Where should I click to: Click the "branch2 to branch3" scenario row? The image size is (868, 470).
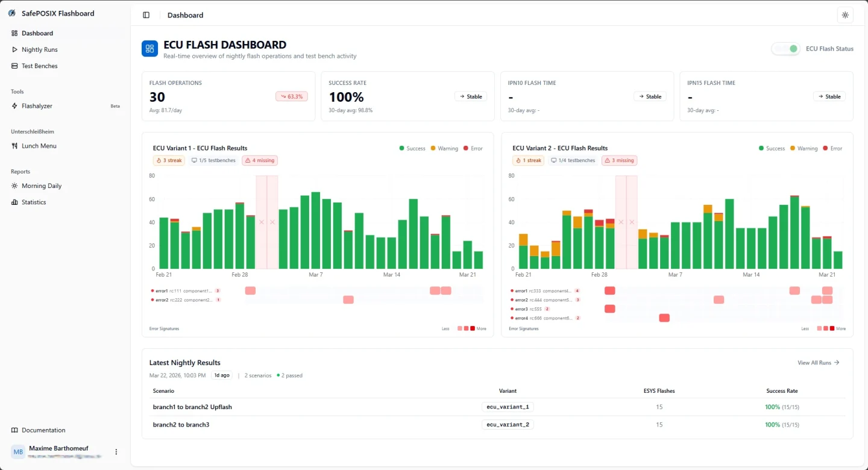497,425
